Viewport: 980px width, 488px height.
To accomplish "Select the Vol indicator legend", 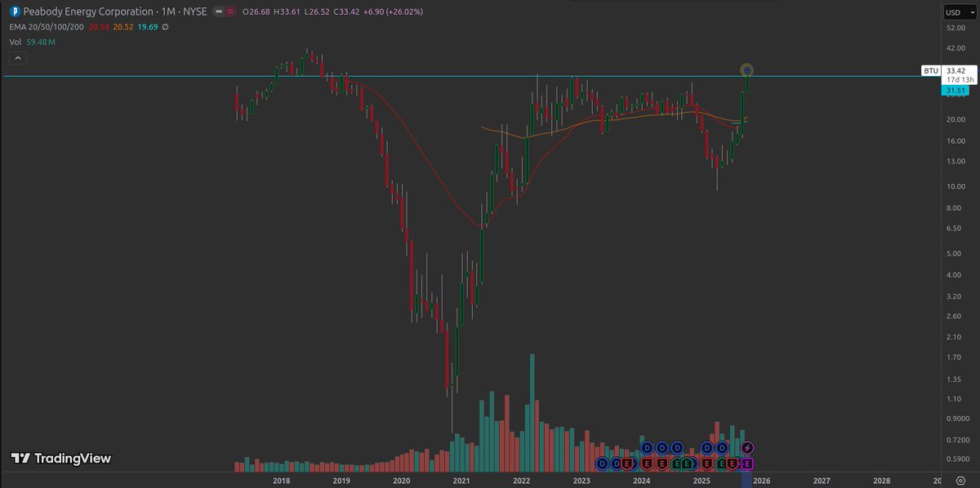I will (15, 41).
